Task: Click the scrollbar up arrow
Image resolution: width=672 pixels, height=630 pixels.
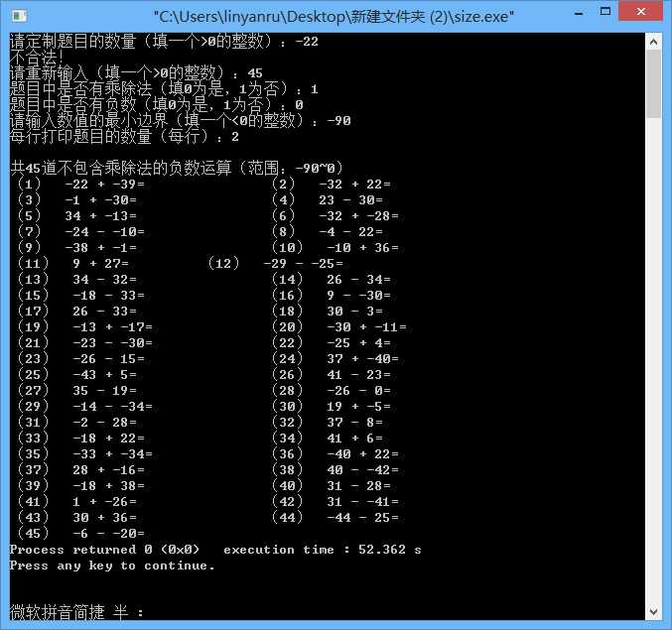Action: click(653, 42)
